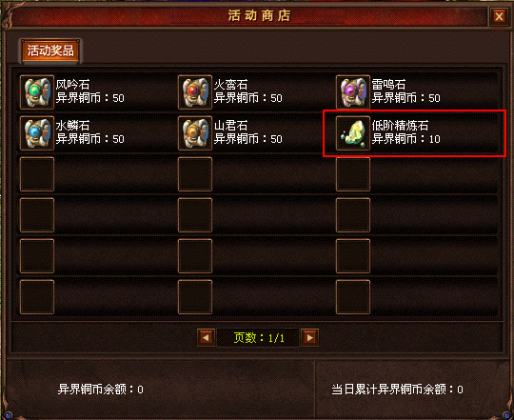Go to next page with right arrow
514x420 pixels.
pyautogui.click(x=309, y=338)
